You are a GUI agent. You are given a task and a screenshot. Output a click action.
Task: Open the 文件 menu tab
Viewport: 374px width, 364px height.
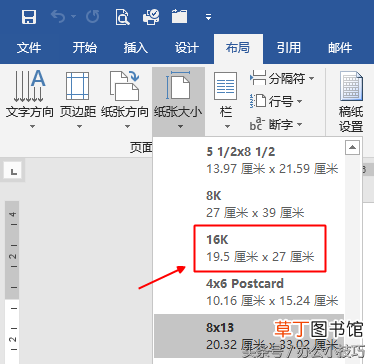click(x=29, y=48)
